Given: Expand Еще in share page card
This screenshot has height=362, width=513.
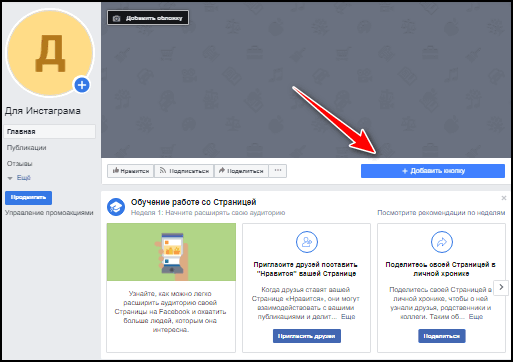Looking at the screenshot, I should point(476,317).
